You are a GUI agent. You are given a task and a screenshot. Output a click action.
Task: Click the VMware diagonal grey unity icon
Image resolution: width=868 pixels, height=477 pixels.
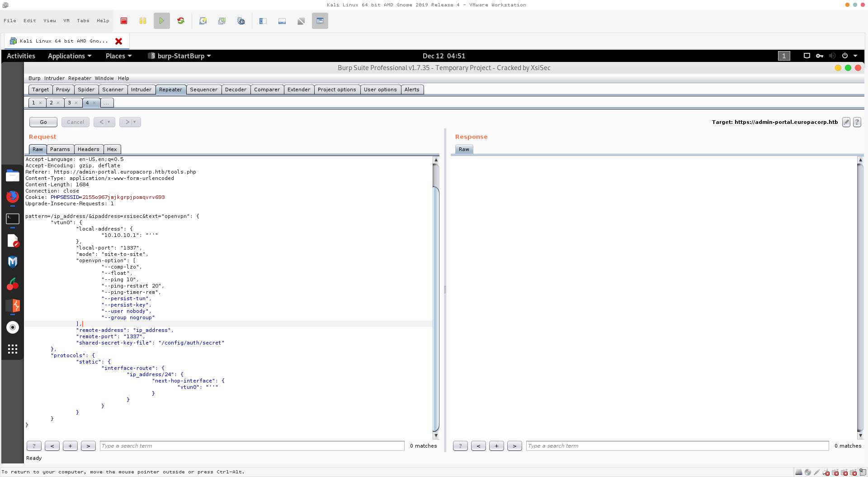(301, 21)
